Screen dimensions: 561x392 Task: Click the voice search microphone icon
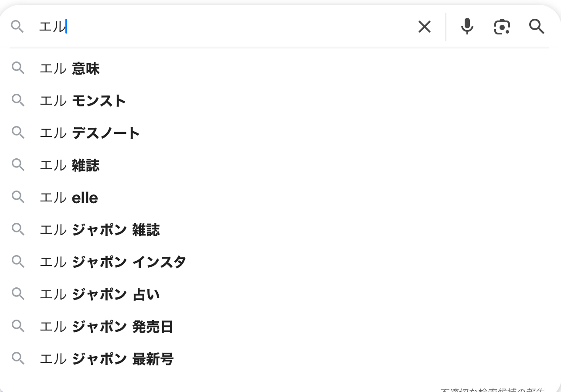(467, 27)
